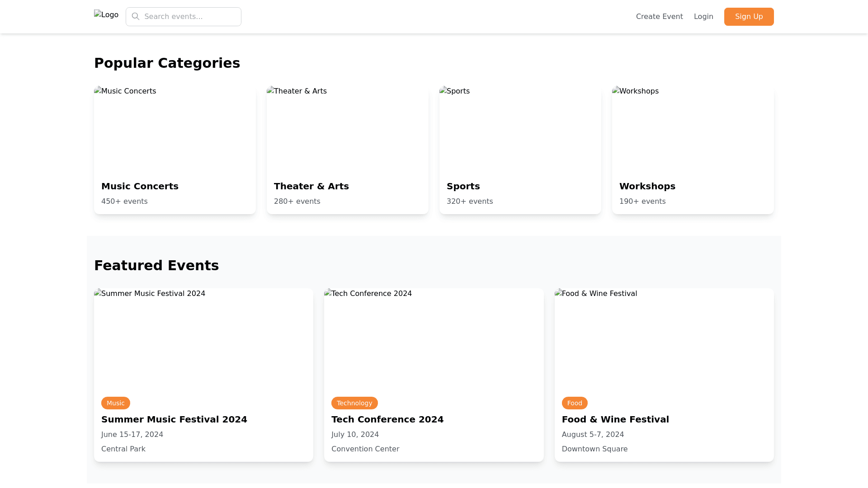Focus the Search events input field
The image size is (868, 488).
pyautogui.click(x=190, y=17)
